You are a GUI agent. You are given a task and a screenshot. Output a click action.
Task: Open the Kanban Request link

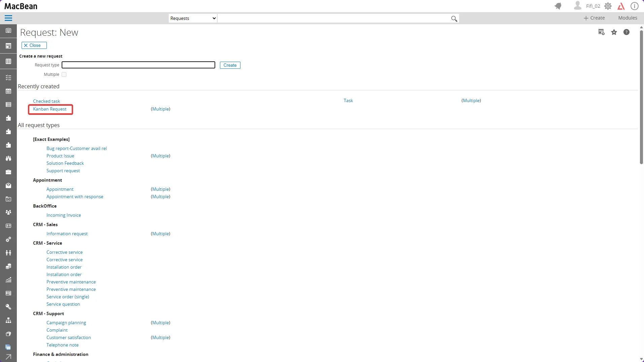point(50,109)
